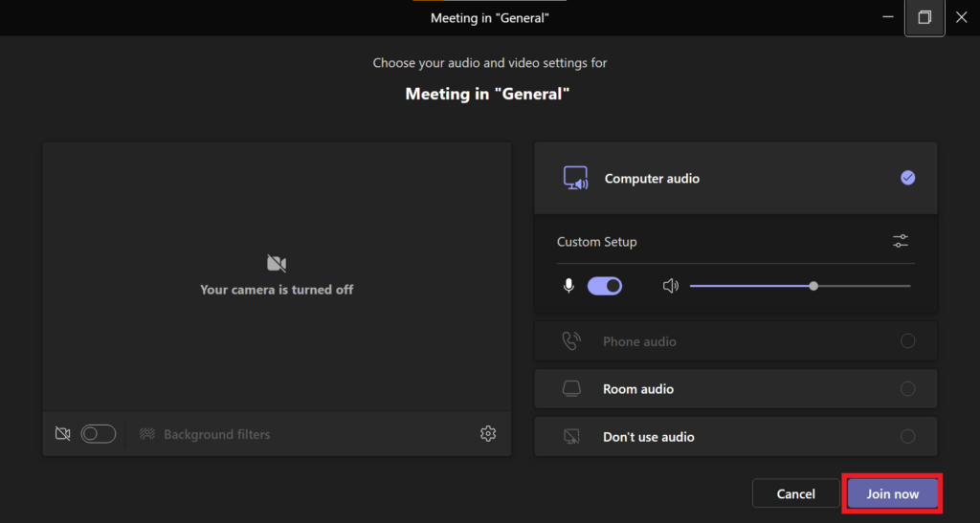Click the Computer audio monitor icon
Screen dimensions: 980x523
click(575, 178)
